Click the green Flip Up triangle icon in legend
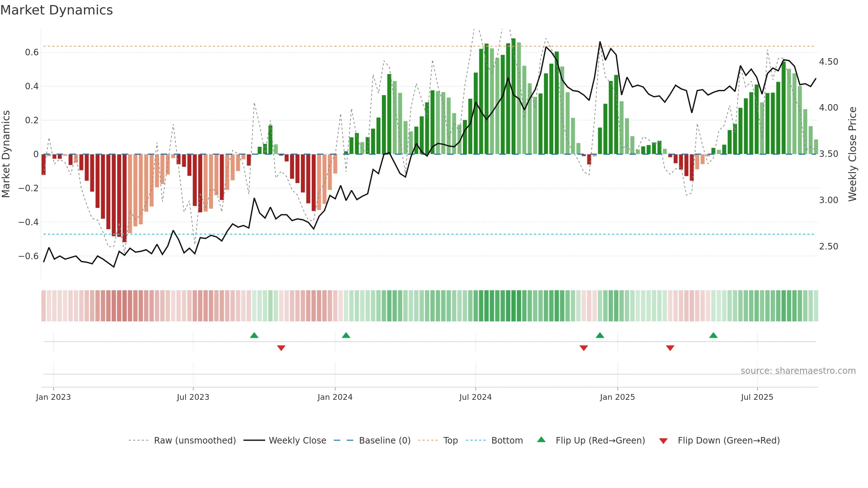The width and height of the screenshot is (868, 488). click(541, 440)
